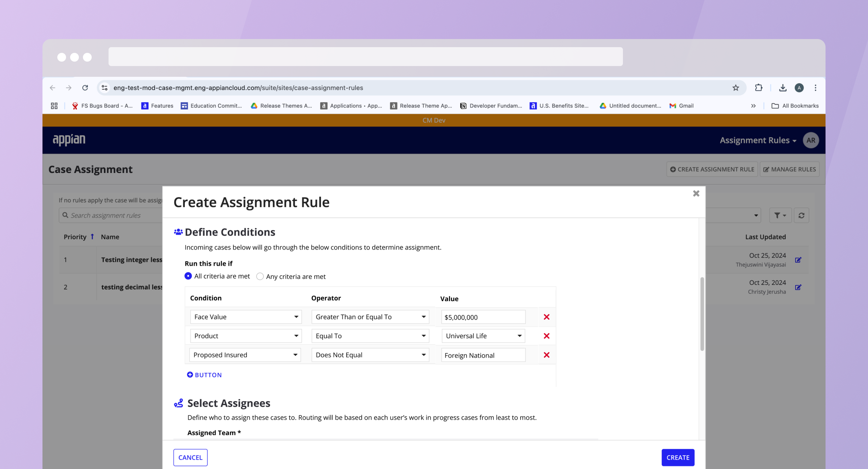Screen dimensions: 868x469
Task: Open the Assignment Rules site menu
Action: 758,140
